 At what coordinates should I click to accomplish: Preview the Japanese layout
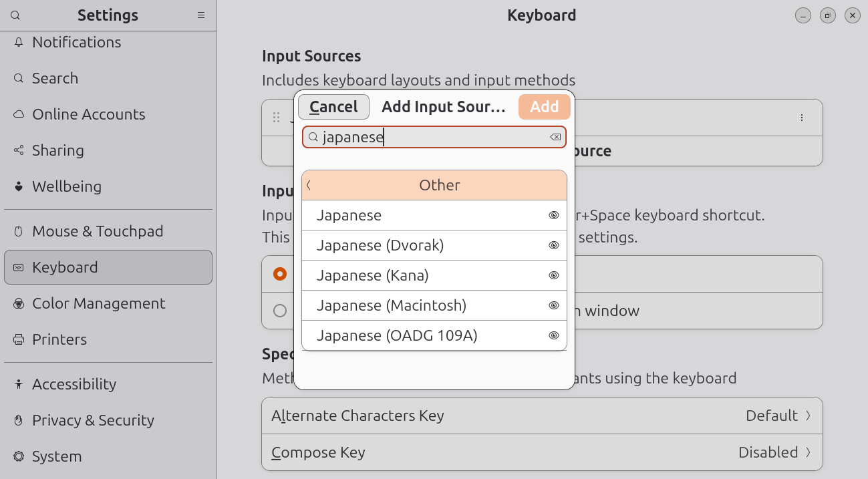[x=553, y=215]
